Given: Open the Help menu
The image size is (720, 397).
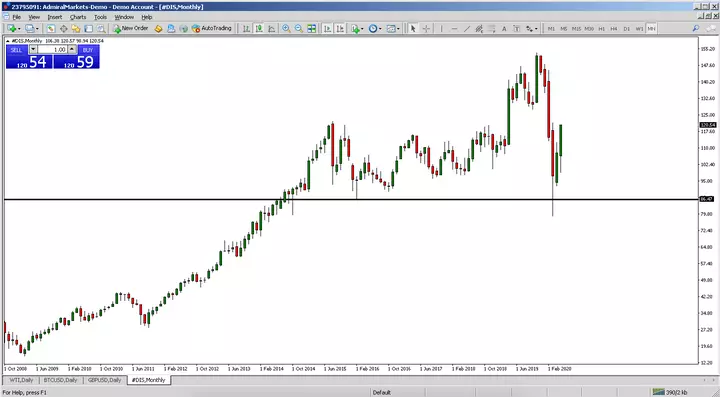Looking at the screenshot, I should click(x=146, y=17).
